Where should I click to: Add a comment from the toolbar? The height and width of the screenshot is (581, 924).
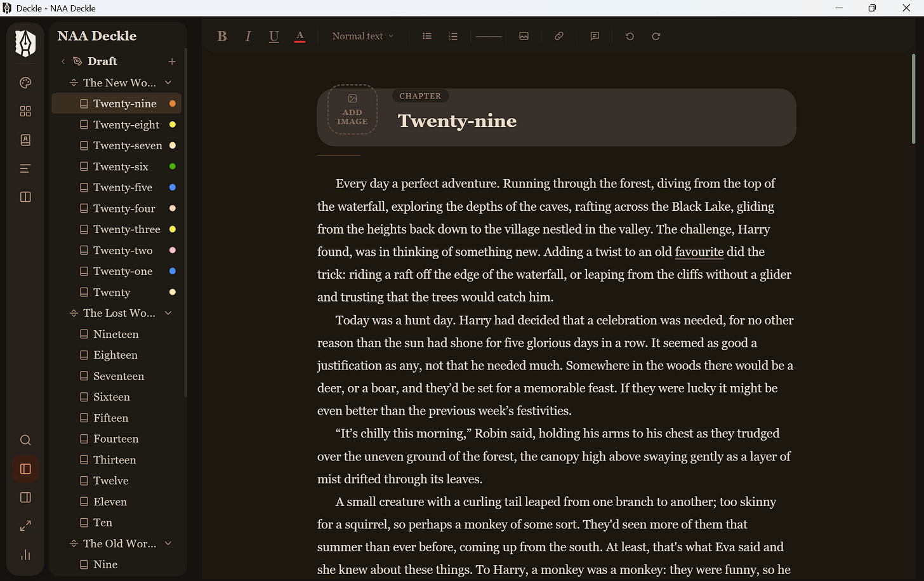point(595,36)
